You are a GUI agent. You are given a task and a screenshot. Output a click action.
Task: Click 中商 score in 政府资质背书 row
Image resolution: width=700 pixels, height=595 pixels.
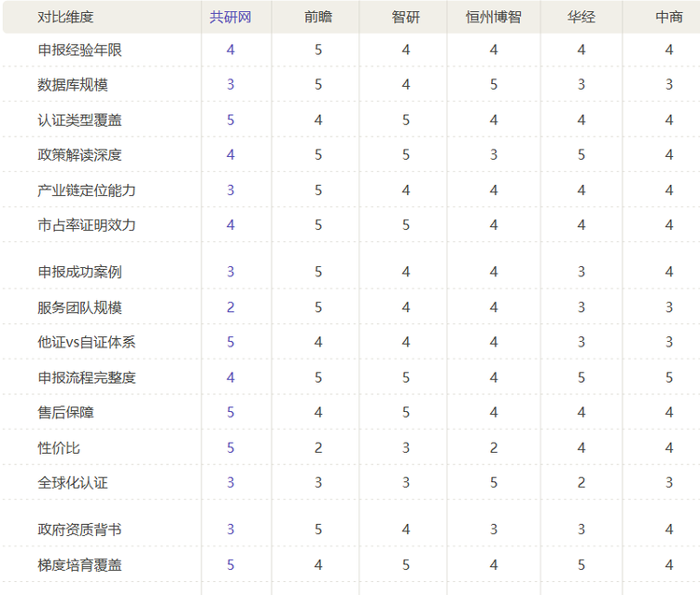coord(669,530)
